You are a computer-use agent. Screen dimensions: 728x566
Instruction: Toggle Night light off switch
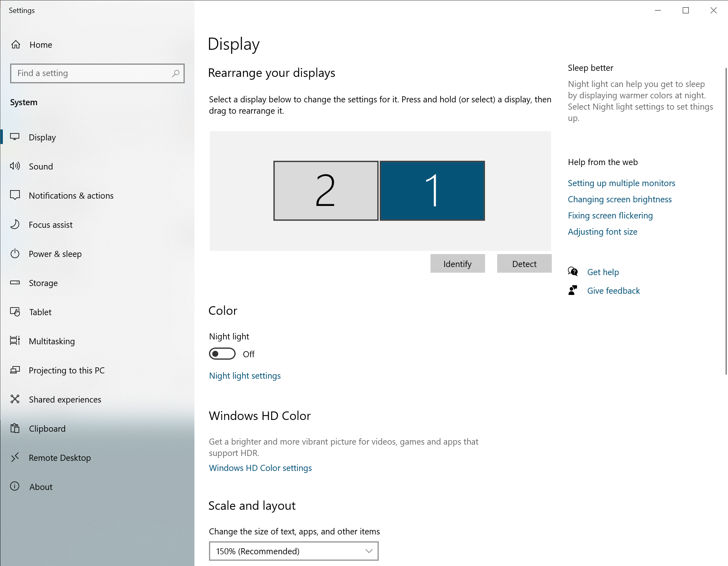tap(222, 354)
